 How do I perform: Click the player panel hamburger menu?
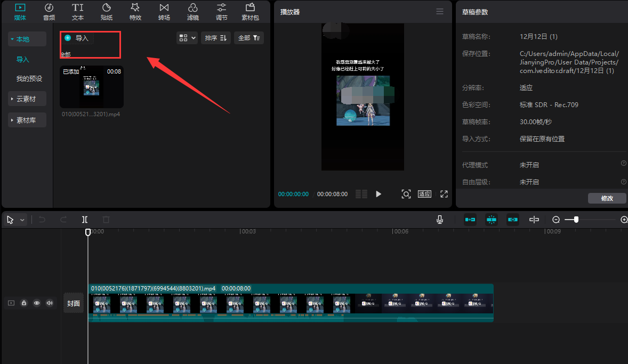click(440, 12)
